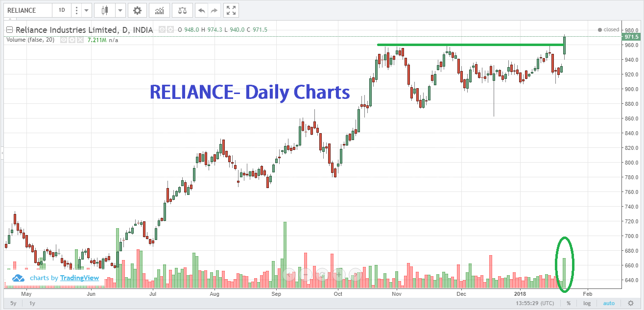
Task: Open the three-dot interval options
Action: click(76, 10)
